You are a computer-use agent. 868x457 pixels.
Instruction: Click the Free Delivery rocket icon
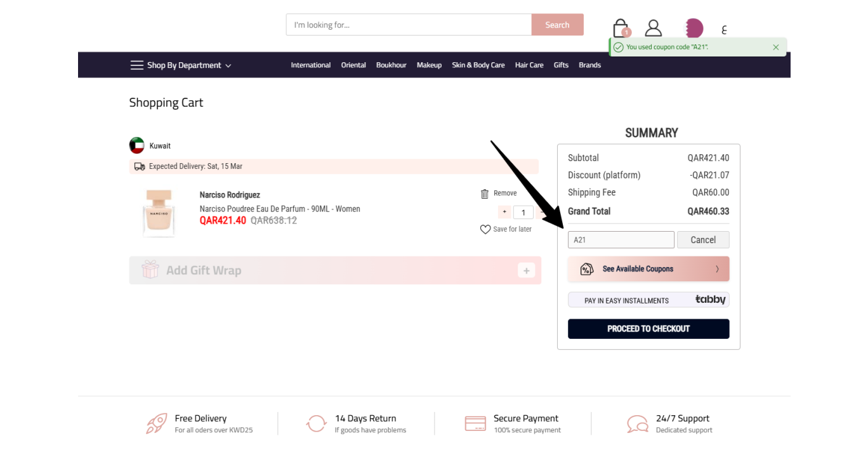click(x=157, y=423)
